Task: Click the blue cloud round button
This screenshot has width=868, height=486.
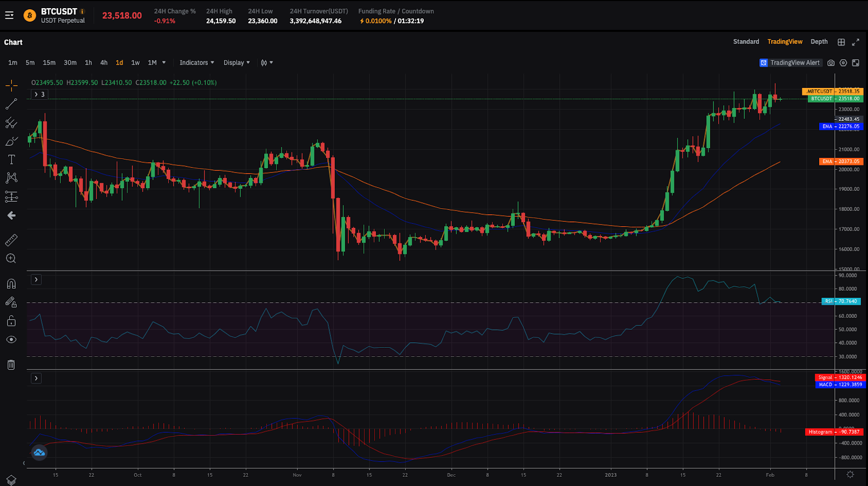Action: click(39, 452)
